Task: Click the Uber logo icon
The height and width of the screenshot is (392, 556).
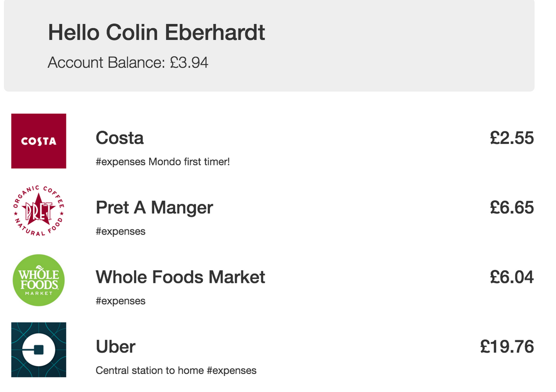Action: tap(39, 350)
